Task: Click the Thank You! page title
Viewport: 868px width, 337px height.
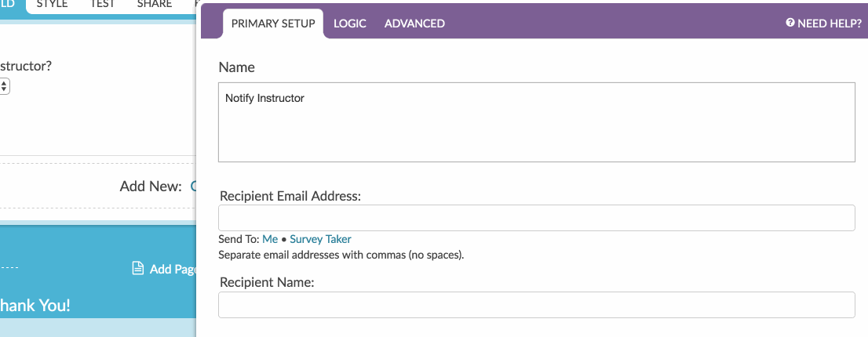Action: [x=35, y=305]
